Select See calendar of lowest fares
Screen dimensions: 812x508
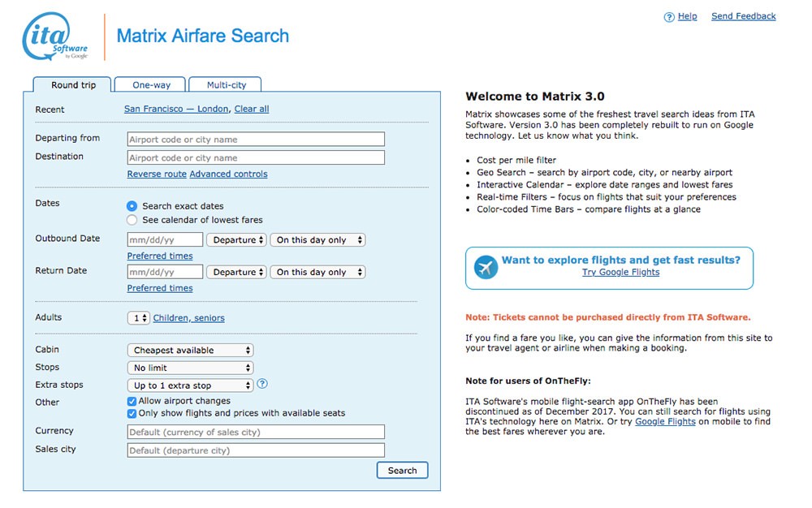pyautogui.click(x=132, y=220)
